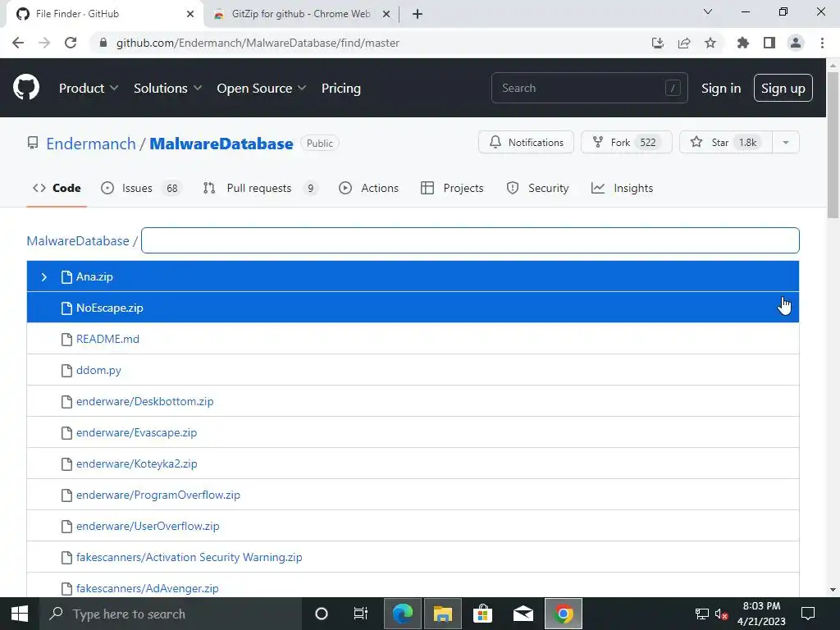Open enderware/Deskbottom.zip
Viewport: 840px width, 630px height.
[x=144, y=402]
